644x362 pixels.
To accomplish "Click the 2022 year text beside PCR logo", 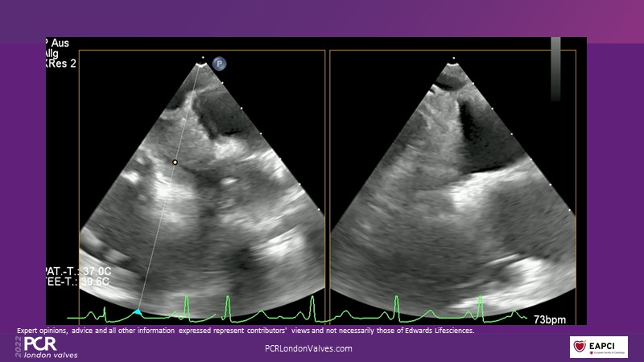I will [x=19, y=347].
